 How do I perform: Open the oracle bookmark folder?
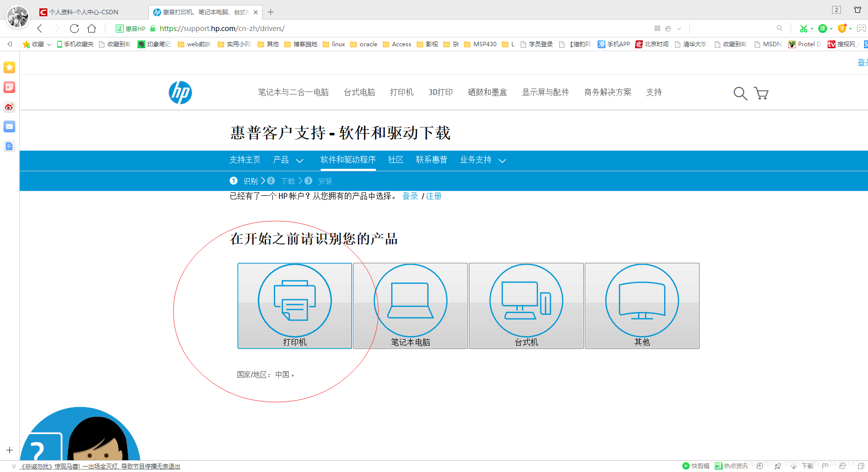click(364, 44)
